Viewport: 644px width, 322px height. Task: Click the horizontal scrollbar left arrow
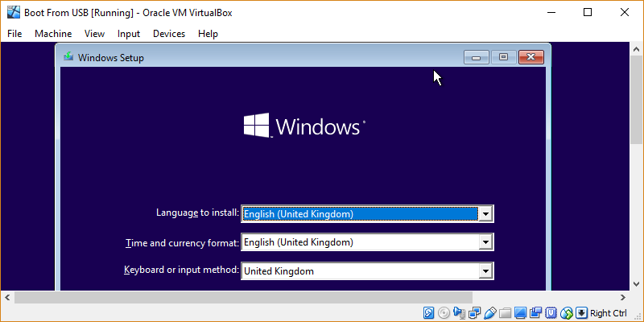pos(7,297)
